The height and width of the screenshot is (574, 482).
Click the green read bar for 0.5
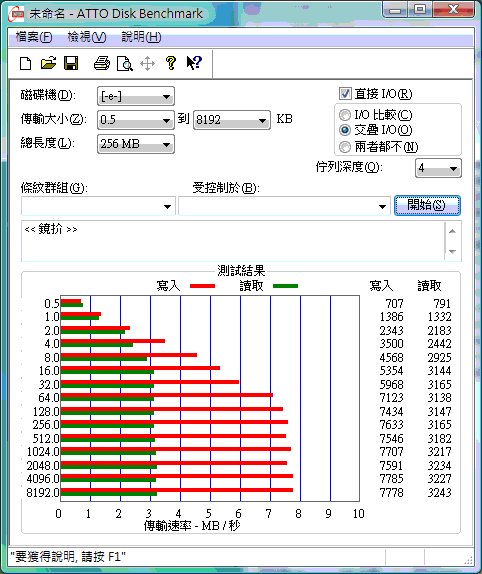coord(72,305)
